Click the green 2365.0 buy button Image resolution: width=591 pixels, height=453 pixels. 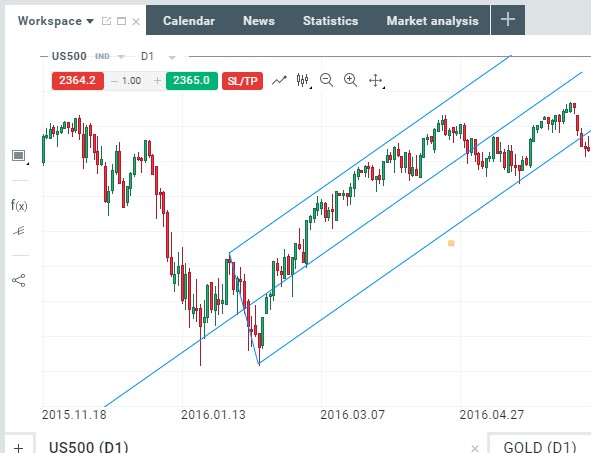pos(191,81)
